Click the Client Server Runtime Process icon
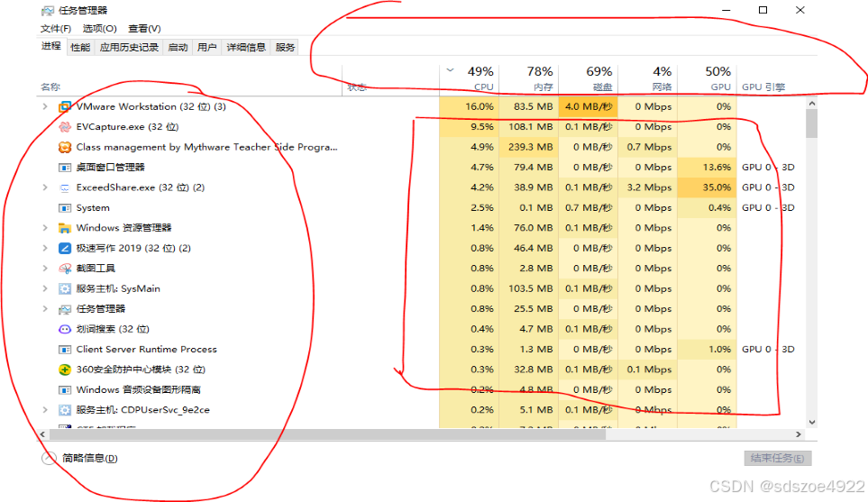Image resolution: width=868 pixels, height=502 pixels. (65, 350)
